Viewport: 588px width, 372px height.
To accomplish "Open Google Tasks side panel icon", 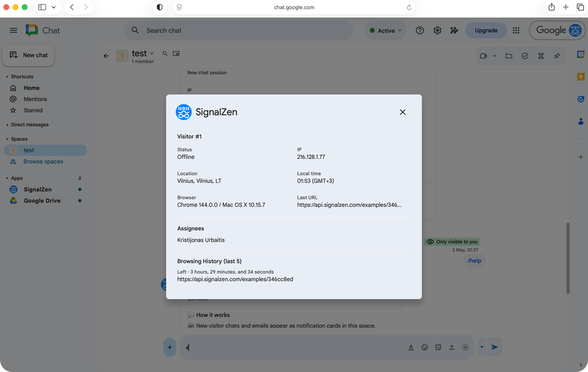I will pyautogui.click(x=580, y=99).
